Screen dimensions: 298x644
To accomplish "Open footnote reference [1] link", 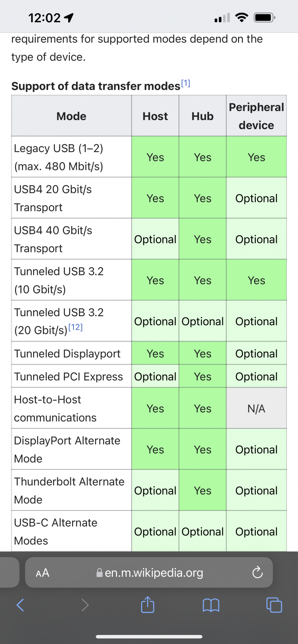I will pos(186,83).
